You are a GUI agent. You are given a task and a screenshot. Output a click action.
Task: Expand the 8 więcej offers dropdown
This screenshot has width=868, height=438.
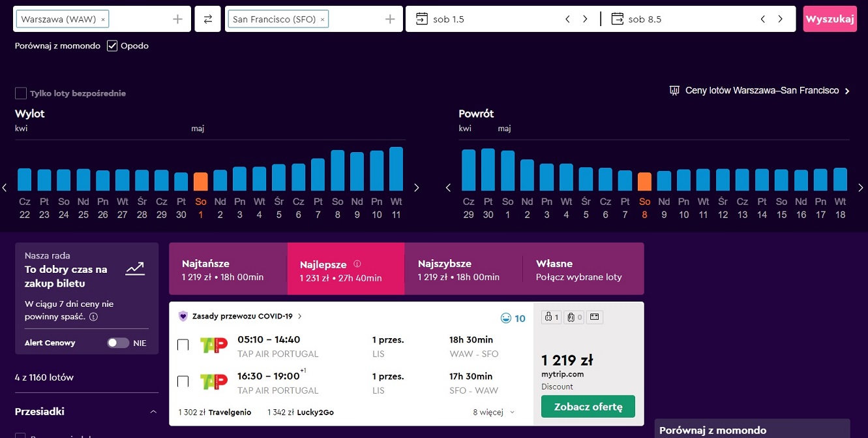click(x=494, y=412)
